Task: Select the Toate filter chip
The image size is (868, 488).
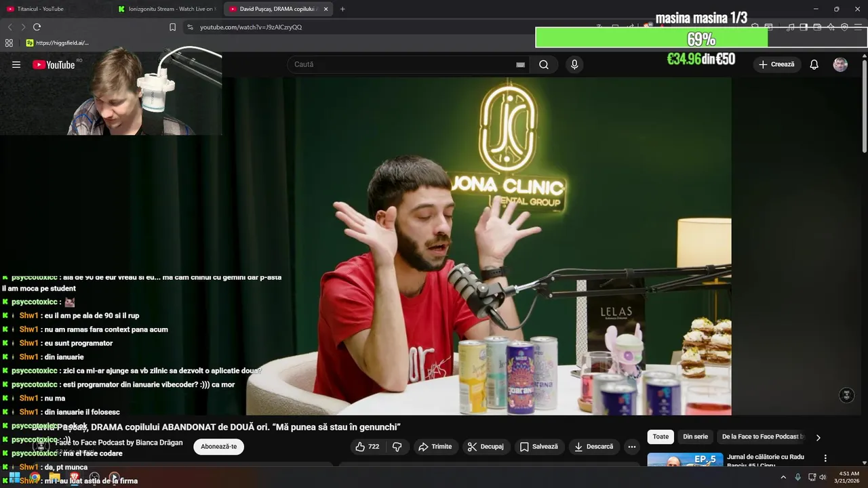Action: (660, 436)
